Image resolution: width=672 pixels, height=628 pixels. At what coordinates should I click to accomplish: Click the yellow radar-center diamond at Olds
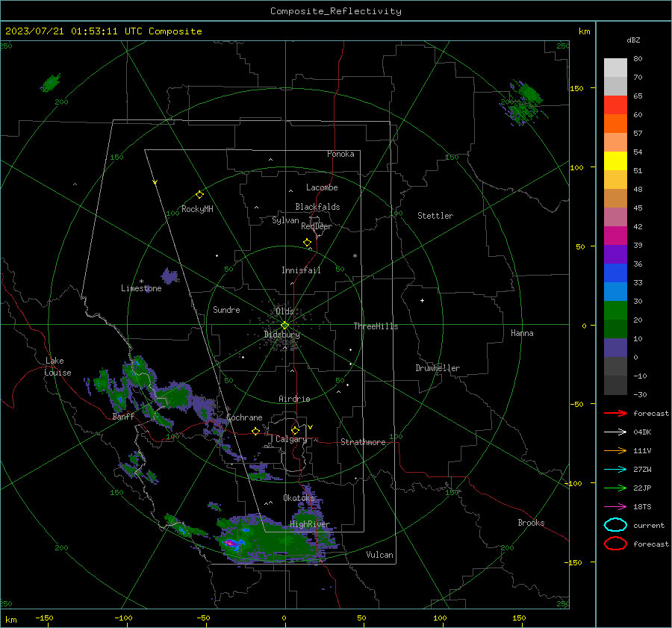pos(284,326)
